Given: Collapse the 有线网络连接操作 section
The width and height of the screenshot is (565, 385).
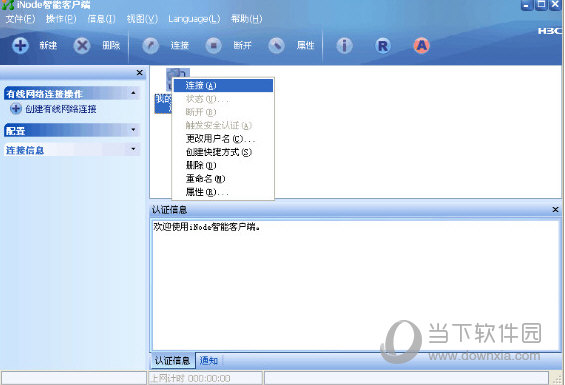Looking at the screenshot, I should (133, 93).
